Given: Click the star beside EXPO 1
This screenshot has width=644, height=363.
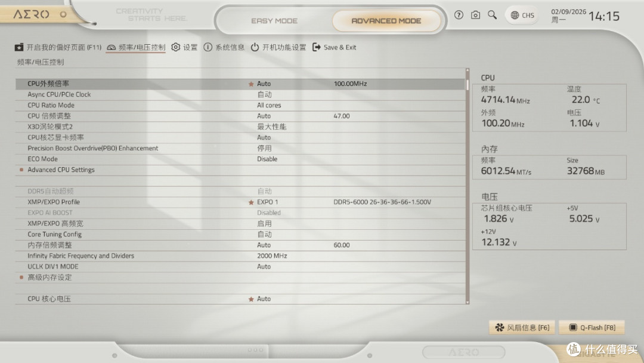Looking at the screenshot, I should (251, 202).
